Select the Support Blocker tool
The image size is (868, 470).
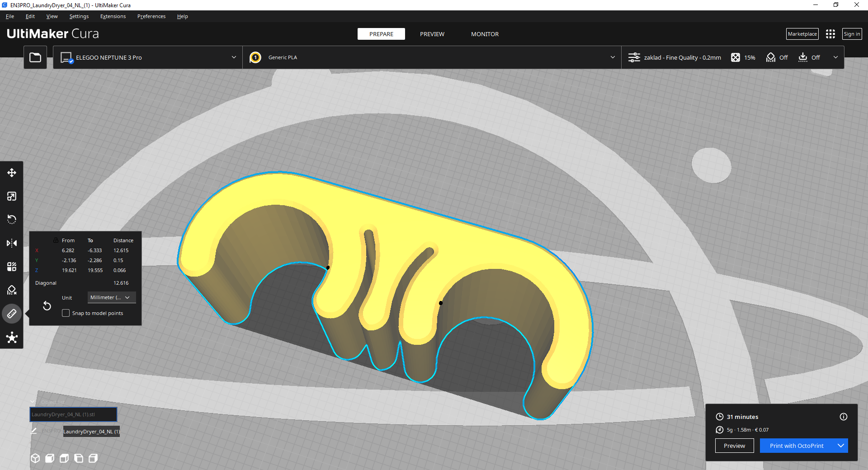coord(12,290)
